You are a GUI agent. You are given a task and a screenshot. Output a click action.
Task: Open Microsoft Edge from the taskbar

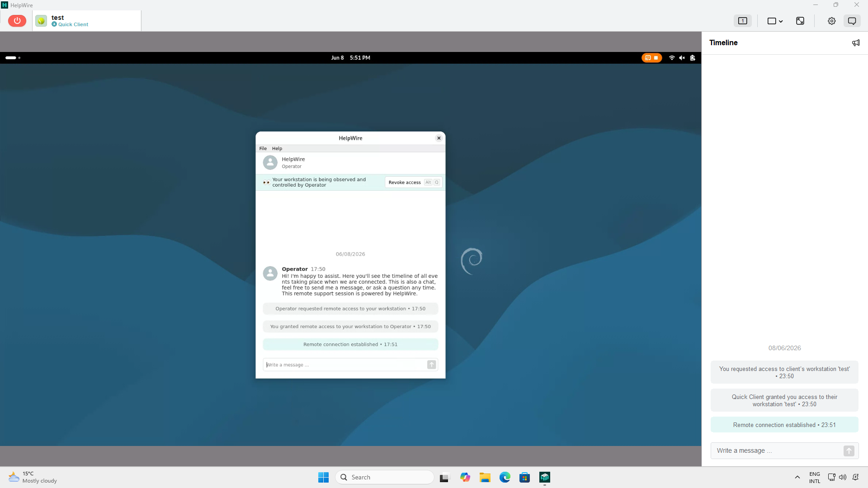[505, 477]
